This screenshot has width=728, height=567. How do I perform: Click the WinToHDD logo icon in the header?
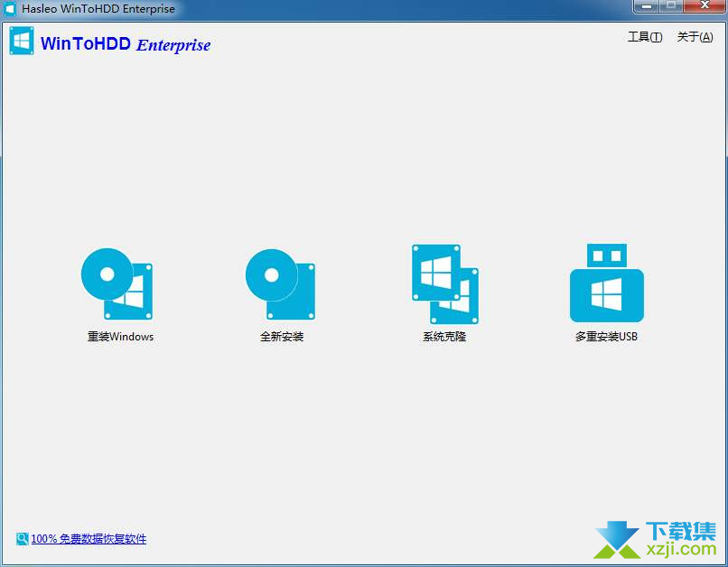[22, 41]
